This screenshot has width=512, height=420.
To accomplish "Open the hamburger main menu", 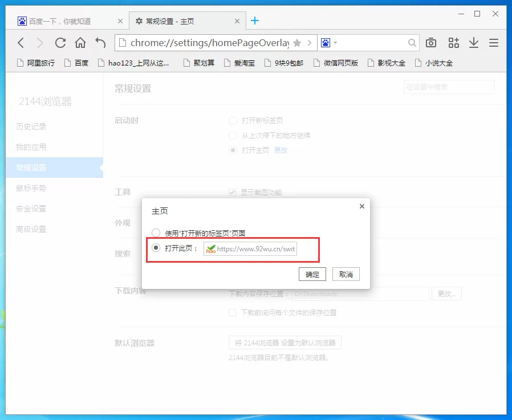I will pyautogui.click(x=494, y=43).
